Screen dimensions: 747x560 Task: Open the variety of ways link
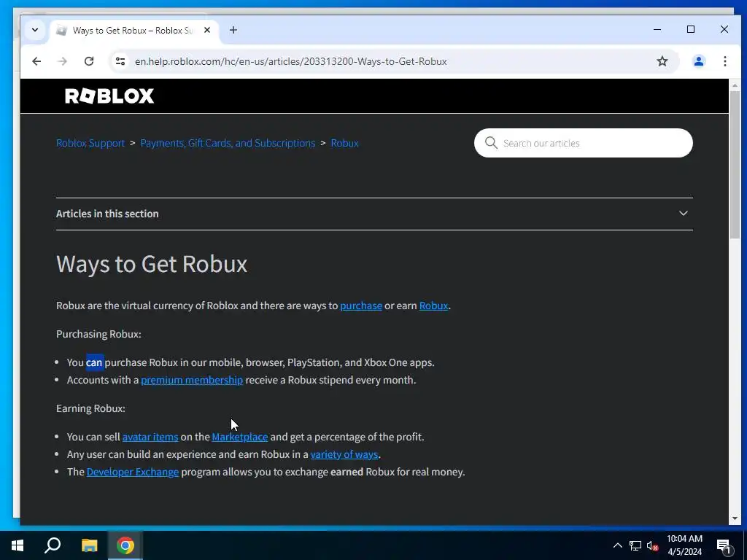point(344,455)
